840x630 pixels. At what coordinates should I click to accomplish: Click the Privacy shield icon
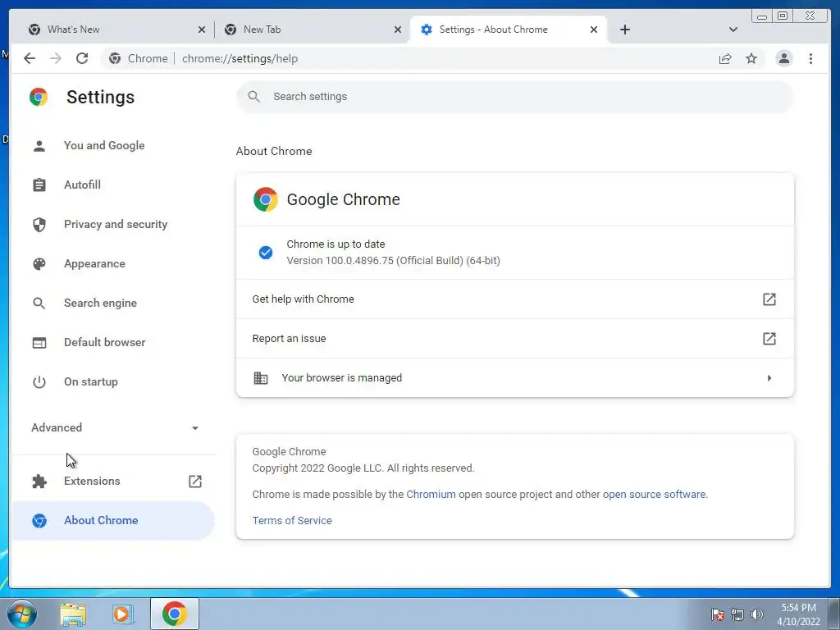[39, 225]
